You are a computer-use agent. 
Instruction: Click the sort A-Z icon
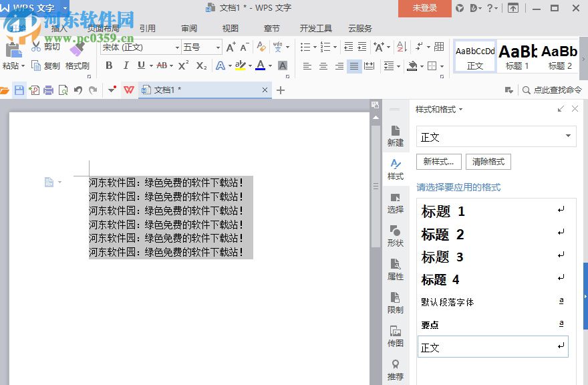tap(402, 47)
